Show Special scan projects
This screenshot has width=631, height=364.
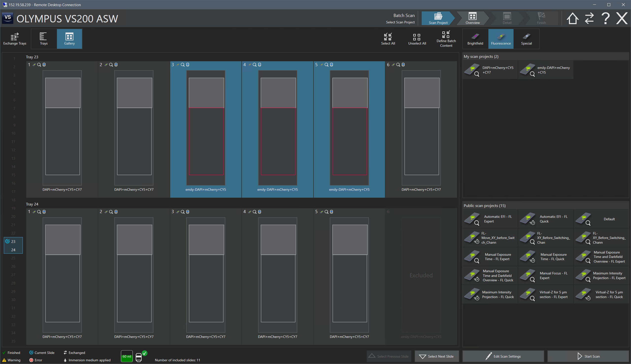[x=526, y=39]
